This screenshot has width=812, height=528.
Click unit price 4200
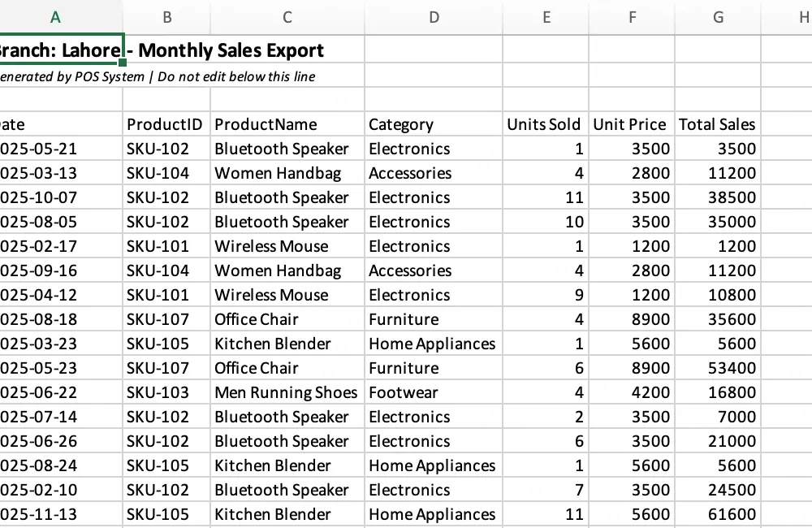(632, 392)
